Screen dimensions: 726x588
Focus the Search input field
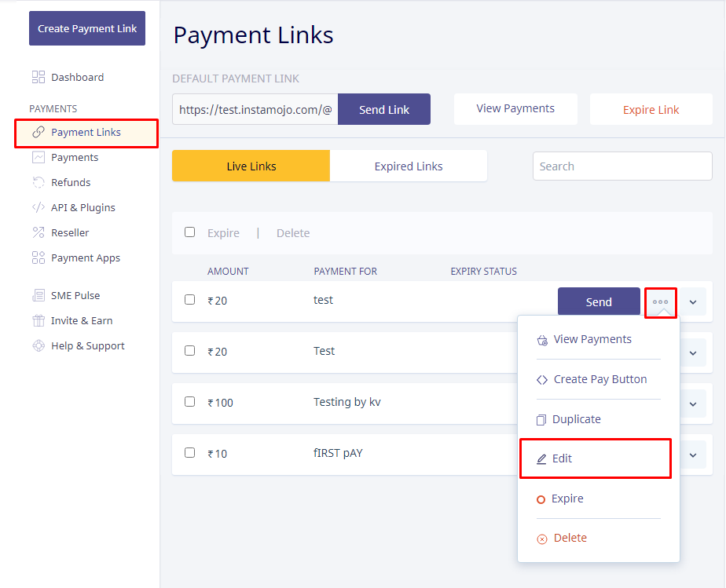pyautogui.click(x=622, y=166)
